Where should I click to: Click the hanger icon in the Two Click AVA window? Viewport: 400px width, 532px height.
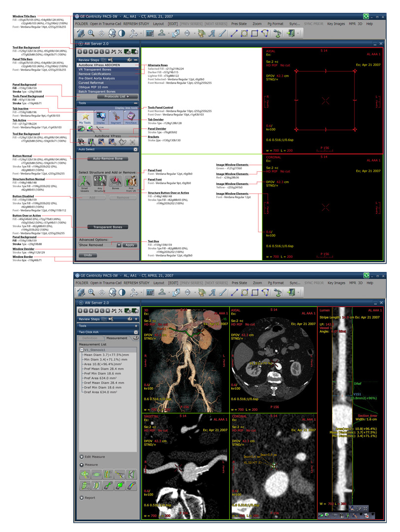click(162, 292)
